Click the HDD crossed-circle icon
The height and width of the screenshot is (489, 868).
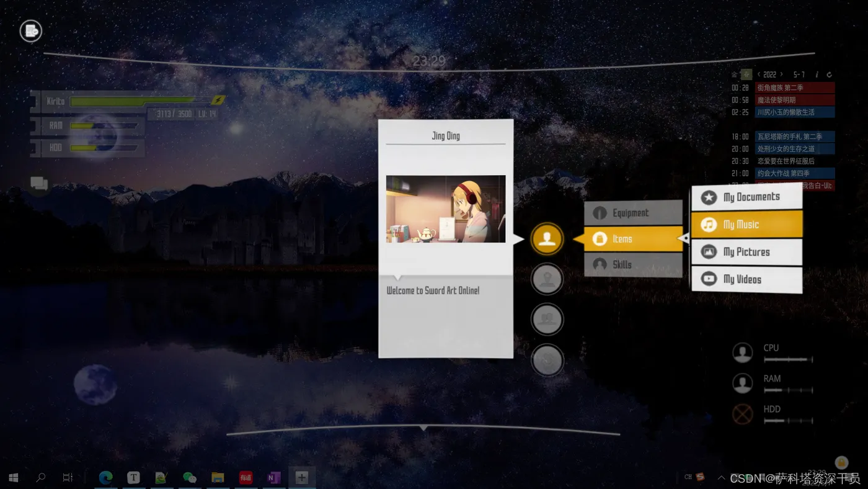tap(742, 414)
